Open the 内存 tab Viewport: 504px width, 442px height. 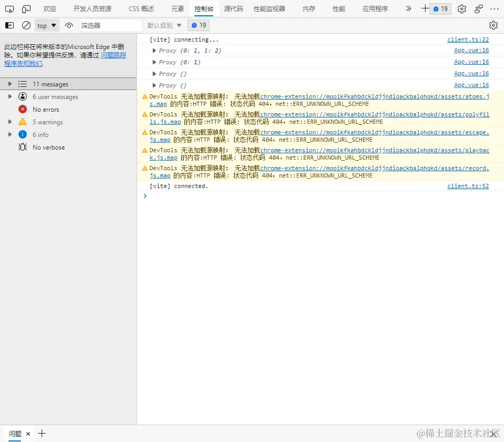309,8
